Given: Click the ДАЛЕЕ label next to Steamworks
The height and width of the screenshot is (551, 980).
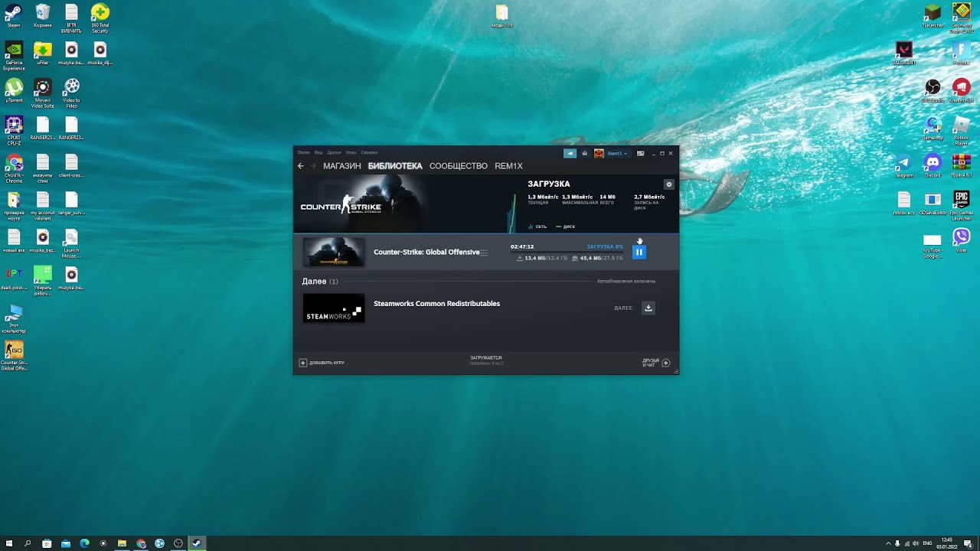Looking at the screenshot, I should coord(623,308).
